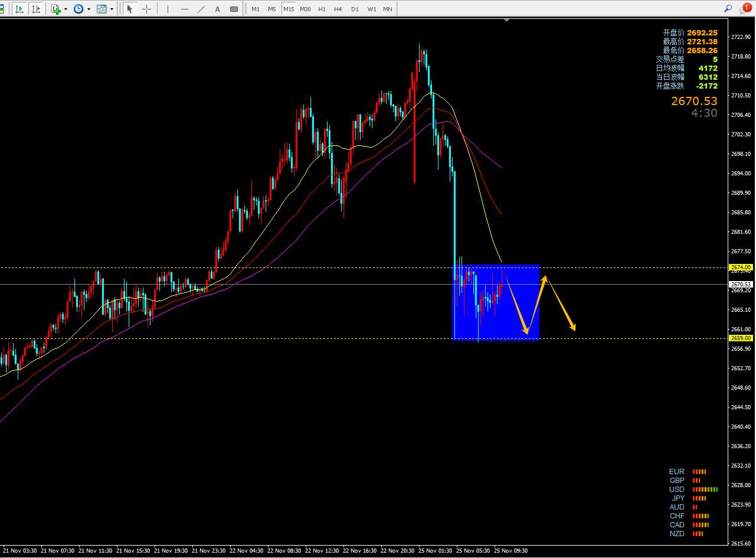This screenshot has height=558, width=756.
Task: Click the 25 Nov 09:30 time label
Action: point(511,551)
